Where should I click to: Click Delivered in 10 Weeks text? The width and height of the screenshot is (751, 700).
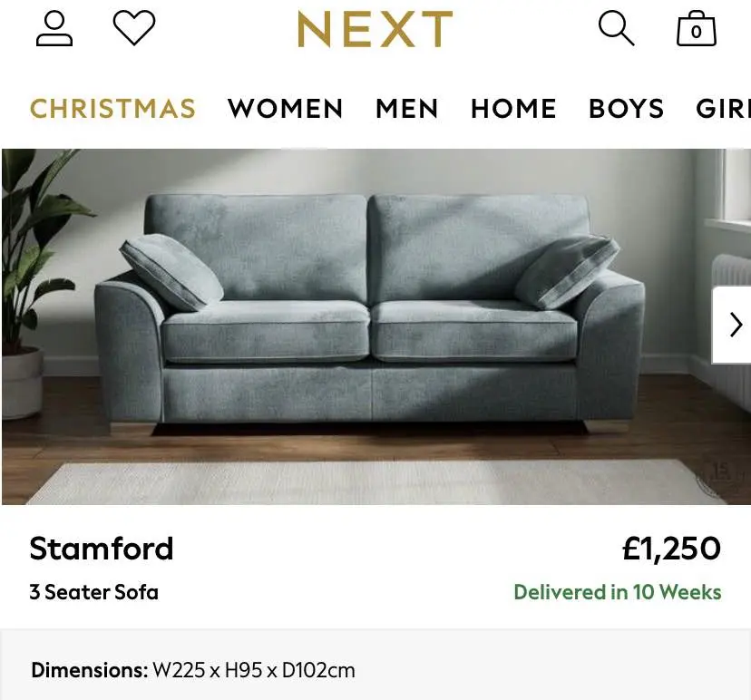618,592
